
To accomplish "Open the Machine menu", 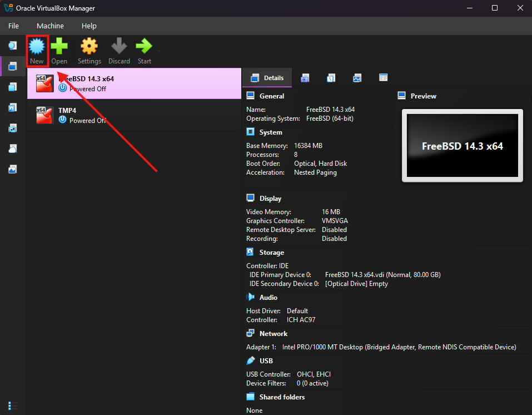I will coord(50,26).
